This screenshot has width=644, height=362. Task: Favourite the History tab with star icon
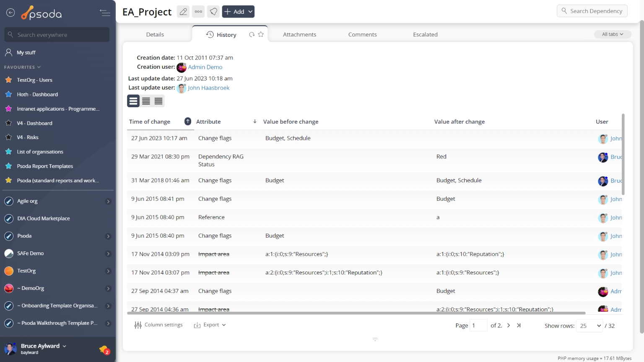[x=261, y=34]
